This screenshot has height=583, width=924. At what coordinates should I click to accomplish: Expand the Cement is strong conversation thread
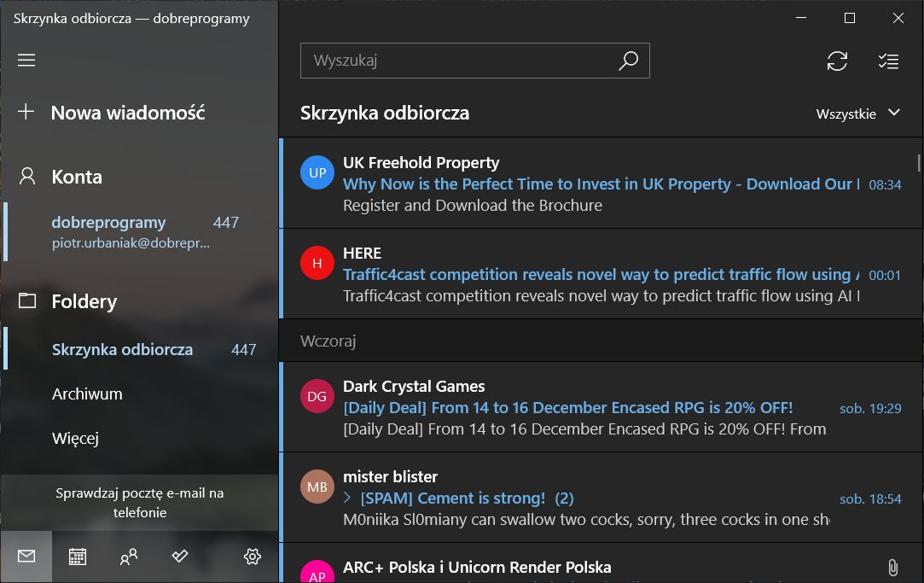point(347,498)
